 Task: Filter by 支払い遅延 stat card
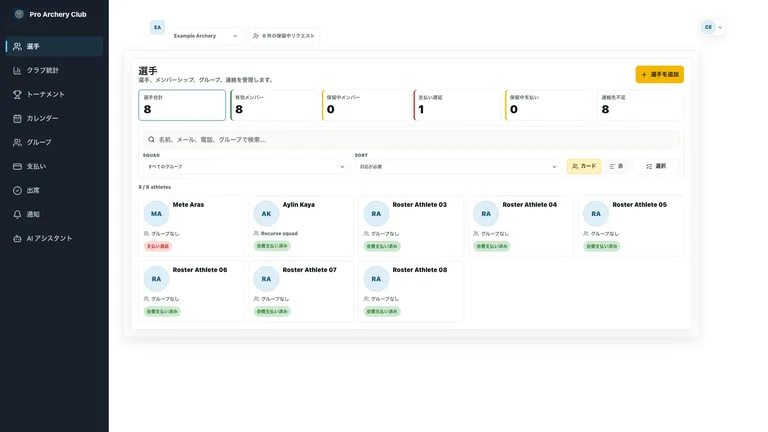(456, 105)
